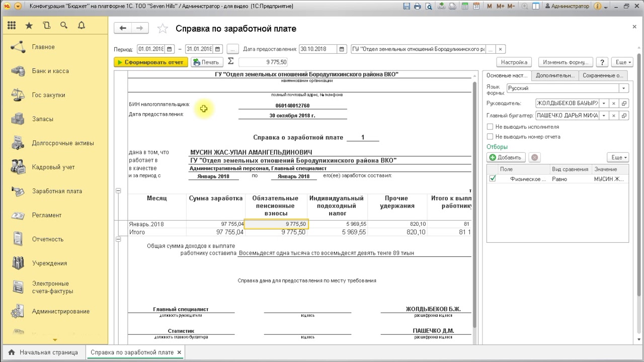Click the 'Дата предоставления' date field

[x=318, y=49]
